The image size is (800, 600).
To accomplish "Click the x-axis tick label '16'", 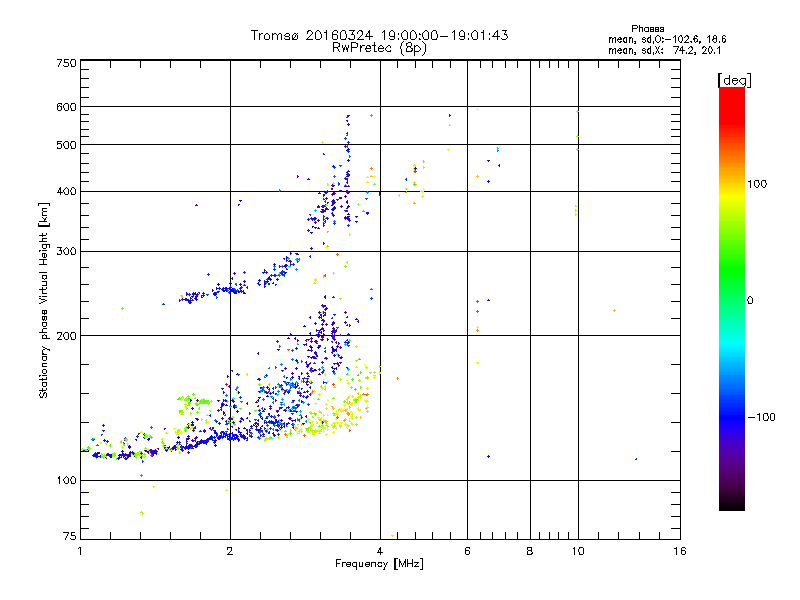I will (680, 551).
